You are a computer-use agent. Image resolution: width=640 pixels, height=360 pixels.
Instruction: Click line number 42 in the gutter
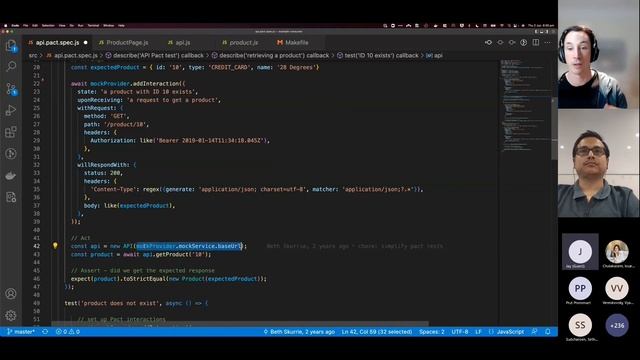click(x=36, y=246)
